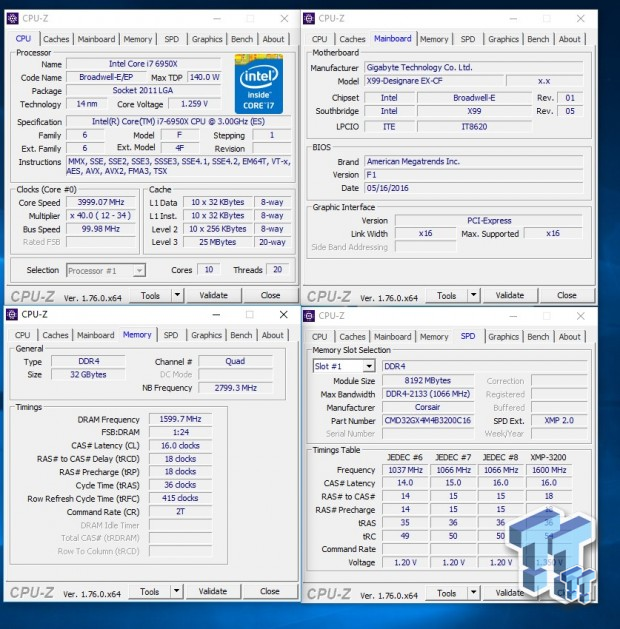This screenshot has height=629, width=620.
Task: Open Graphics tab in CPU window
Action: tap(207, 39)
